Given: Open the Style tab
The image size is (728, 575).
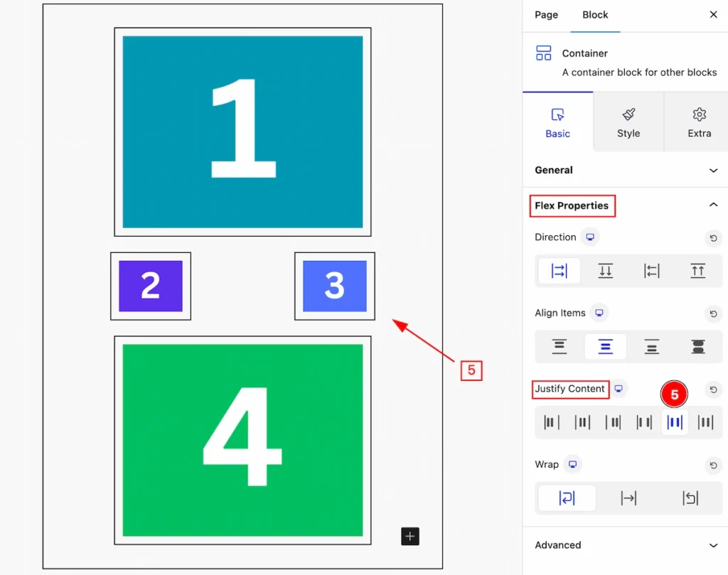Looking at the screenshot, I should coord(628,122).
